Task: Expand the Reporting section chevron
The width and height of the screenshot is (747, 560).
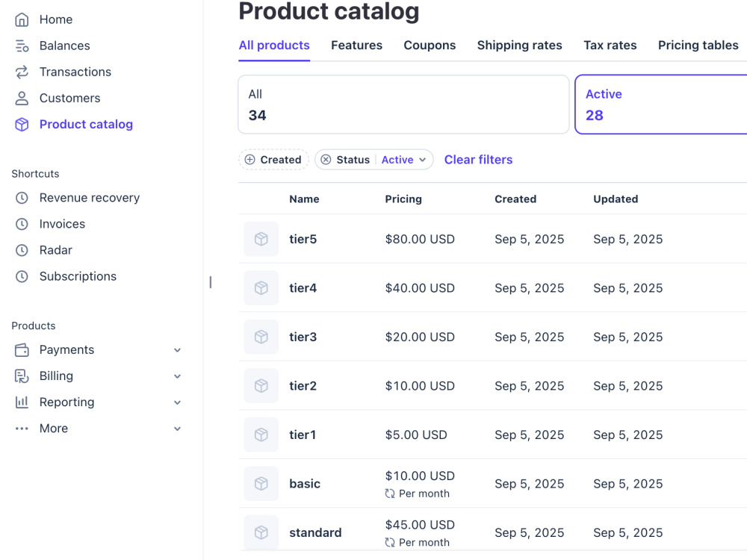Action: click(x=177, y=402)
